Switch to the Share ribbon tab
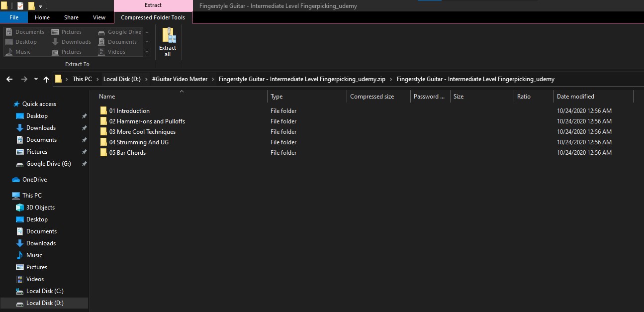Image resolution: width=644 pixels, height=312 pixels. (71, 17)
